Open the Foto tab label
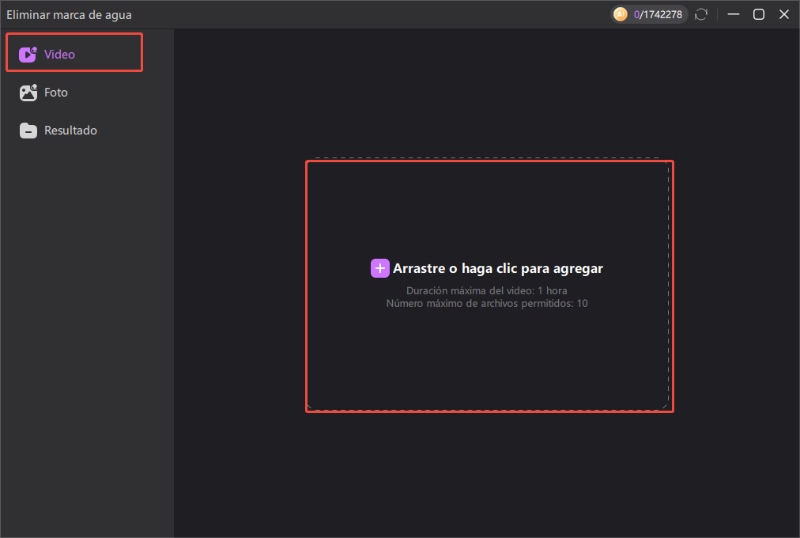800x538 pixels. (x=56, y=92)
